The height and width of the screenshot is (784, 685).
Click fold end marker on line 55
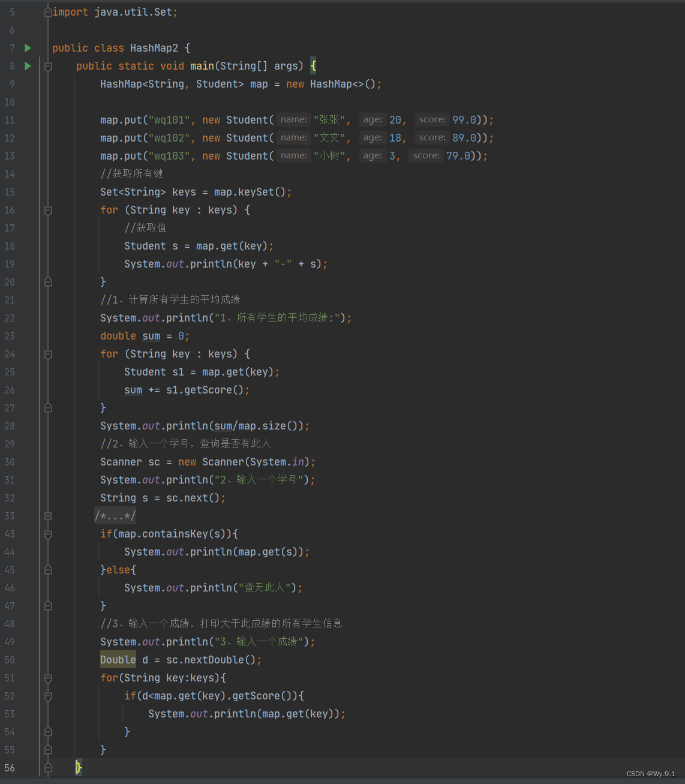48,750
